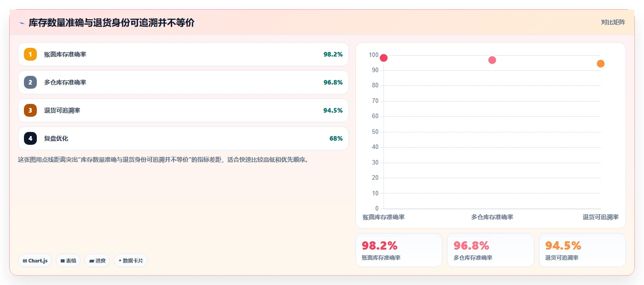Image resolution: width=644 pixels, height=285 pixels.
Task: Open the 账面库存准确率 list row
Action: [x=183, y=54]
